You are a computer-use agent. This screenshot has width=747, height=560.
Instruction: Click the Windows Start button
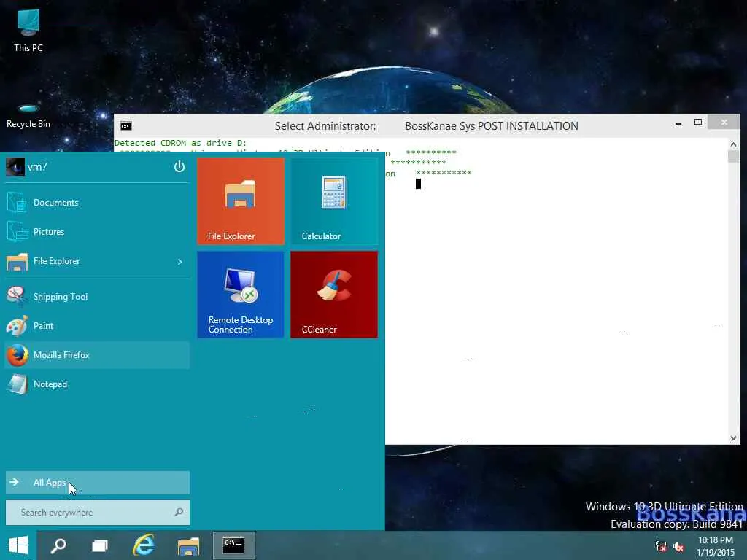click(x=18, y=545)
